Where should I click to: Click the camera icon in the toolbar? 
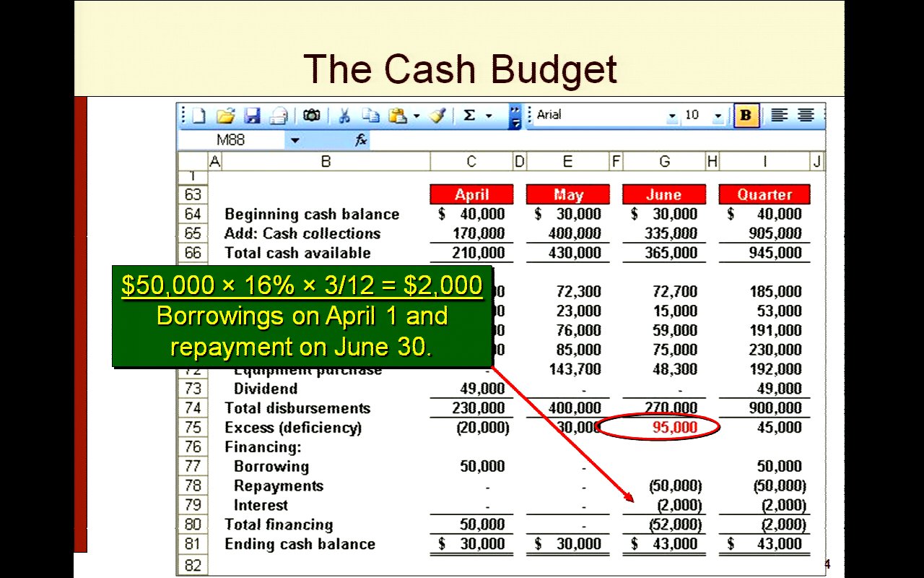[312, 116]
